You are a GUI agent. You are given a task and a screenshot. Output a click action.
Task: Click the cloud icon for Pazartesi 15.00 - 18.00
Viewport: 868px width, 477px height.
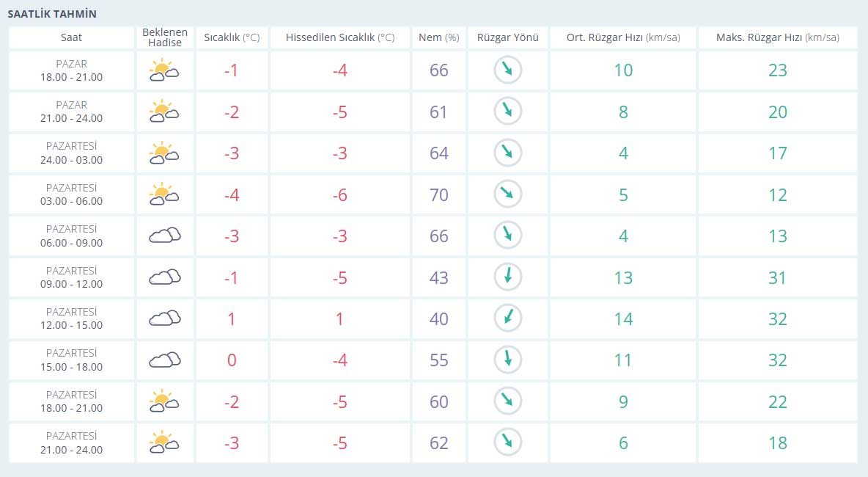164,360
